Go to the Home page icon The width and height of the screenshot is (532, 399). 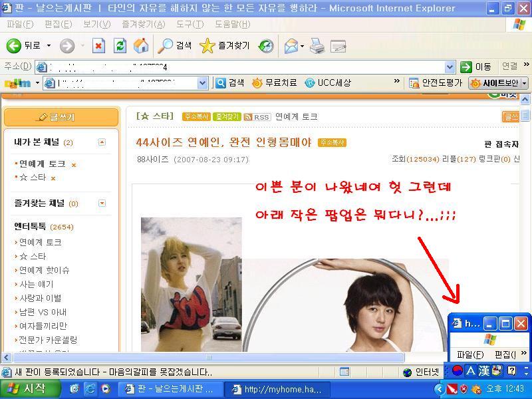141,45
